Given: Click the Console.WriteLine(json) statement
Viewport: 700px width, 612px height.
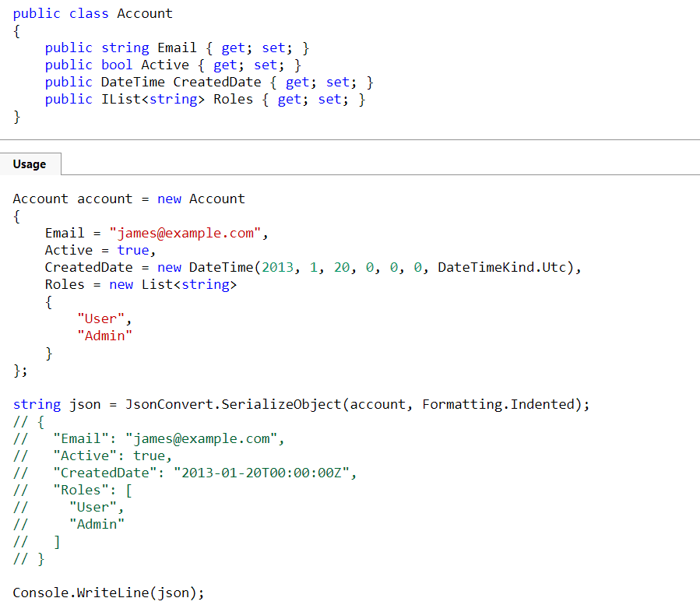Looking at the screenshot, I should tap(108, 593).
